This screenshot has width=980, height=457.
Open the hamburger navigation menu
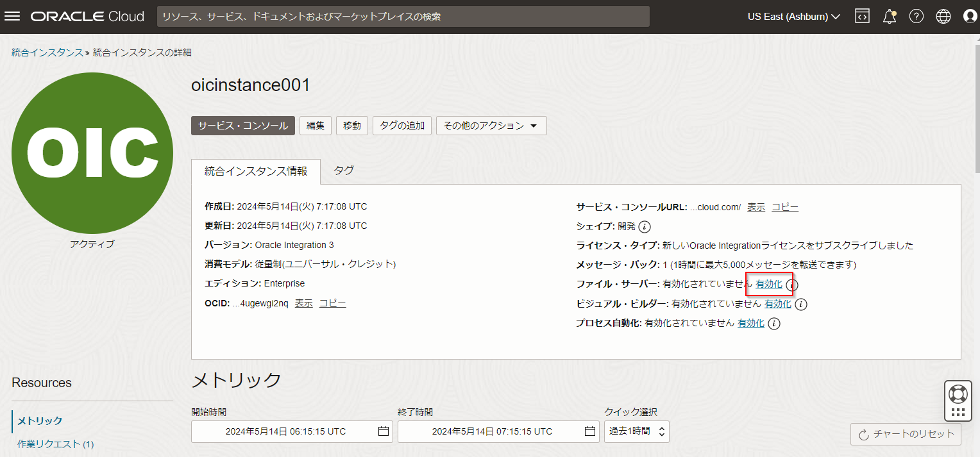point(13,17)
